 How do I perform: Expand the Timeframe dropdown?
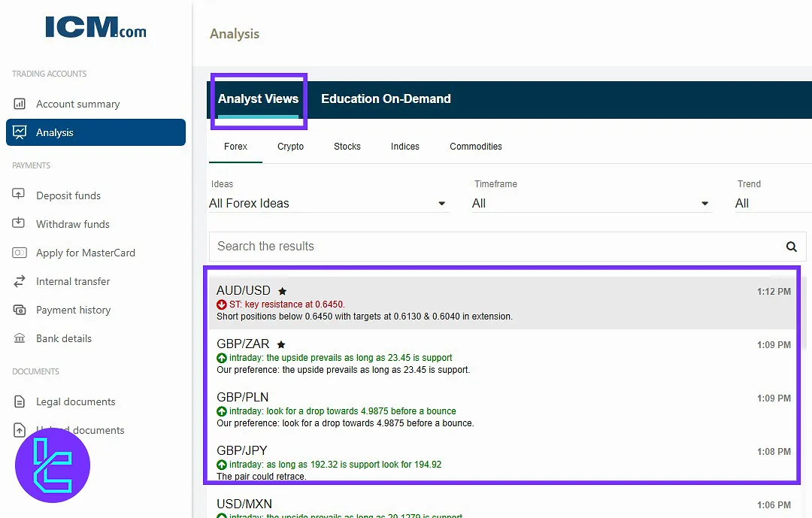pos(591,203)
